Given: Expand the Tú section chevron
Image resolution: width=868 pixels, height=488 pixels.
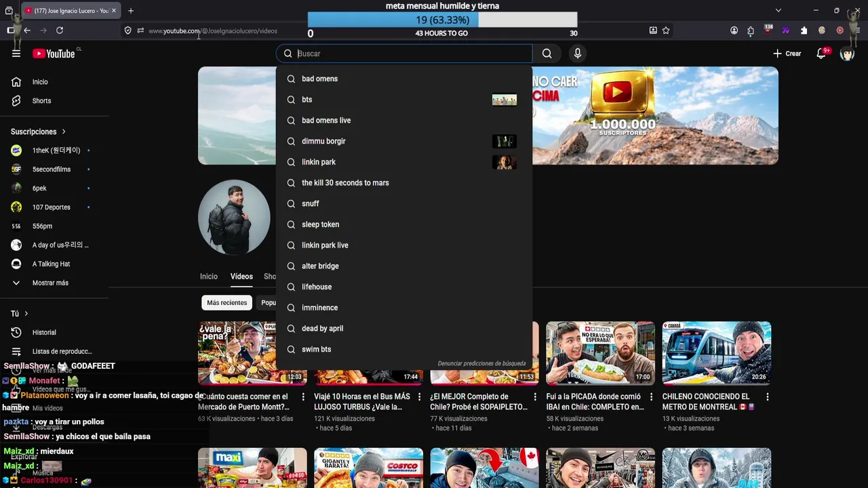Looking at the screenshot, I should click(26, 314).
